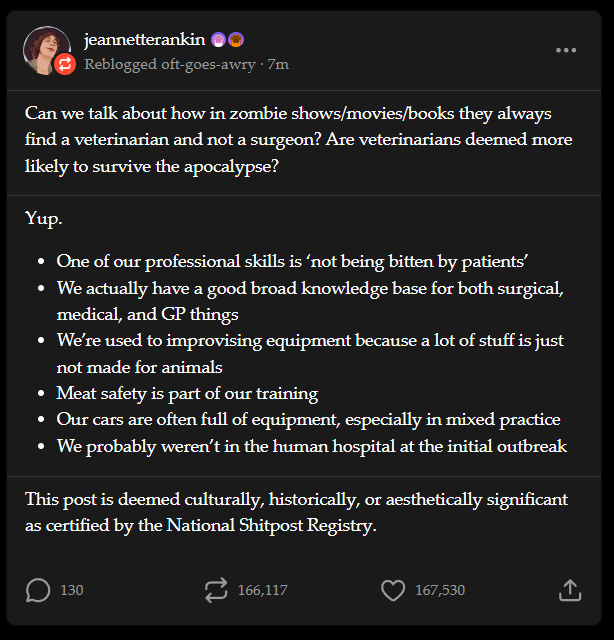View the 130 replies count
The height and width of the screenshot is (640, 614).
tap(72, 590)
